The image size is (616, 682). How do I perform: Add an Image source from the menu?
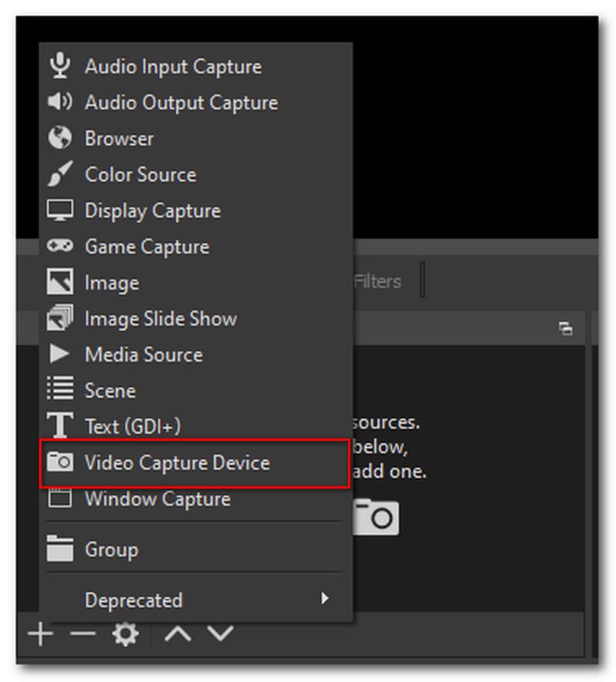(x=196, y=283)
